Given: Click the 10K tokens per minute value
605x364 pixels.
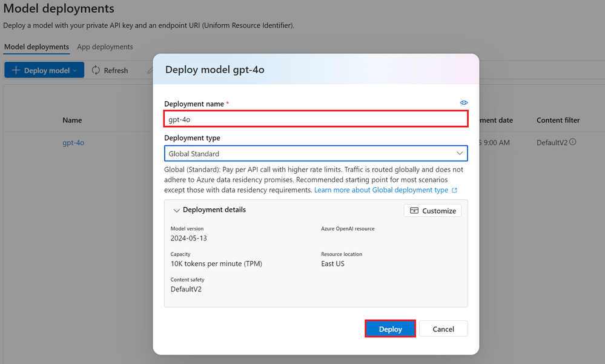Looking at the screenshot, I should pyautogui.click(x=216, y=263).
